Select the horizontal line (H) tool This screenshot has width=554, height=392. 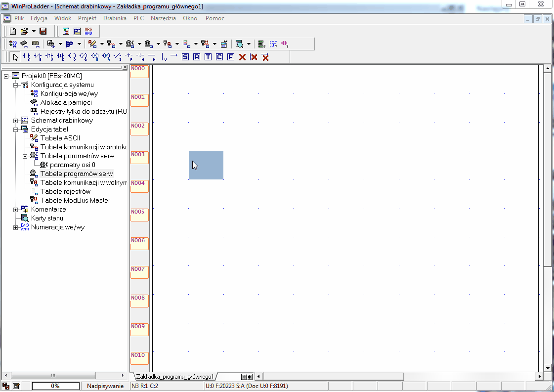(x=152, y=57)
